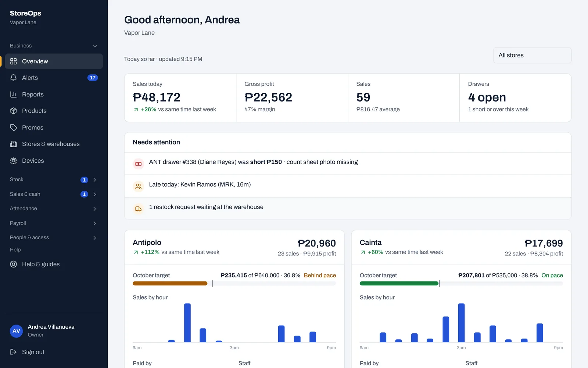588x368 pixels.
Task: Open Help & guides link
Action: (x=54, y=264)
